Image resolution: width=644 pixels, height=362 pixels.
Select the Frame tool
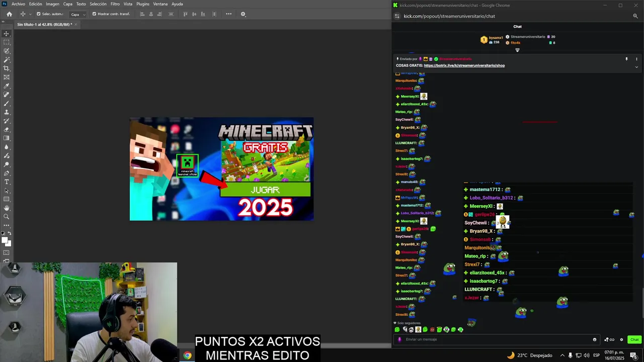(7, 77)
